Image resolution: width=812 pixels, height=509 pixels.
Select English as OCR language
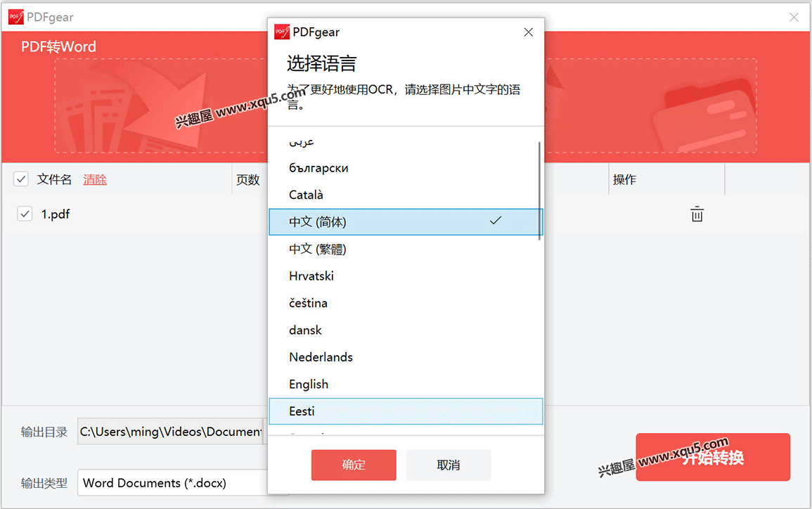pyautogui.click(x=406, y=384)
